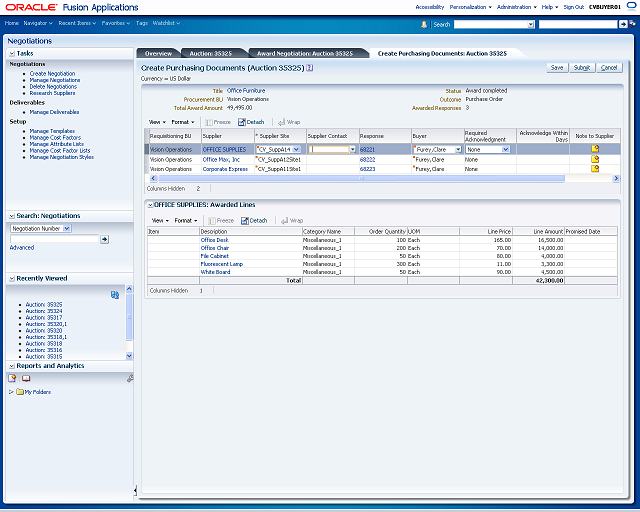Image resolution: width=640 pixels, height=512 pixels.
Task: Open note to supplier for Corporate Express row
Action: pos(595,169)
